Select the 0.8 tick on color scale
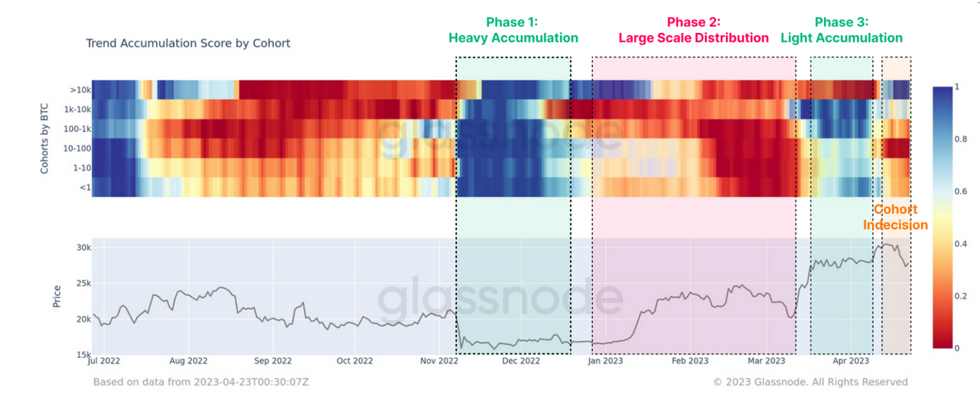This screenshot has width=980, height=404. pyautogui.click(x=960, y=140)
